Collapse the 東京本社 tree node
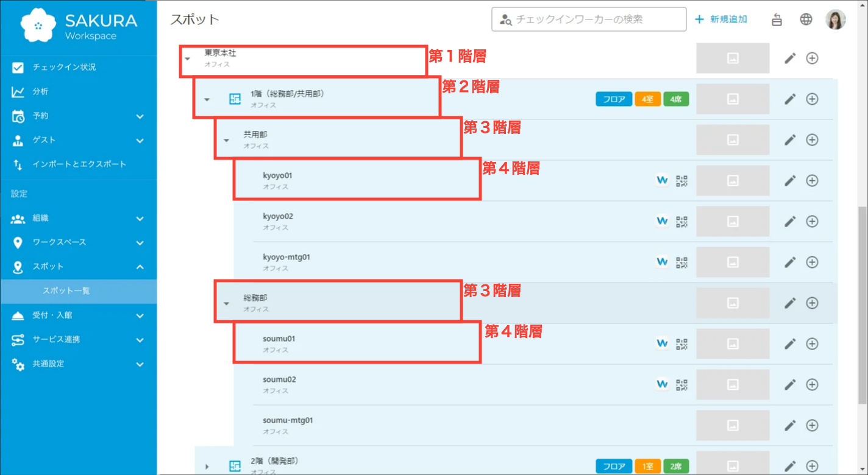Image resolution: width=868 pixels, height=475 pixels. [x=188, y=59]
